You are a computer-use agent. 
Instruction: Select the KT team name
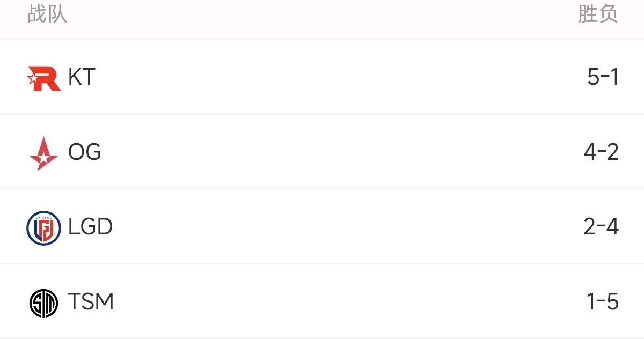pos(82,78)
